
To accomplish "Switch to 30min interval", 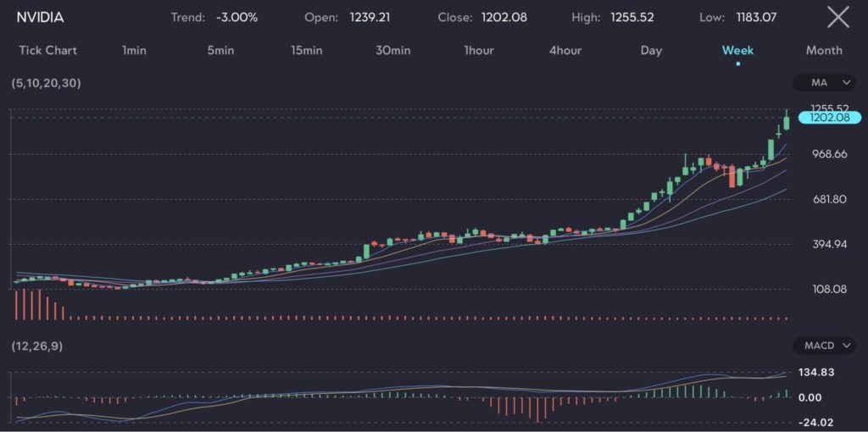I will pos(392,50).
